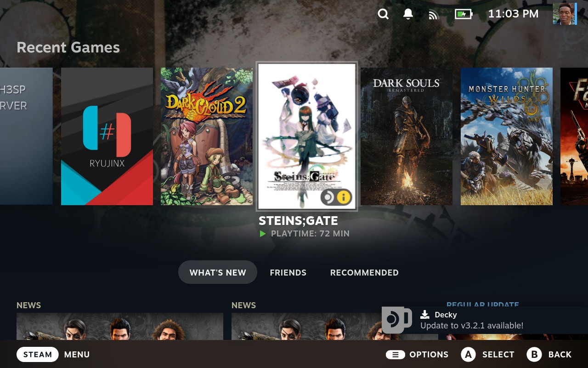Open the user profile avatar

click(x=565, y=14)
